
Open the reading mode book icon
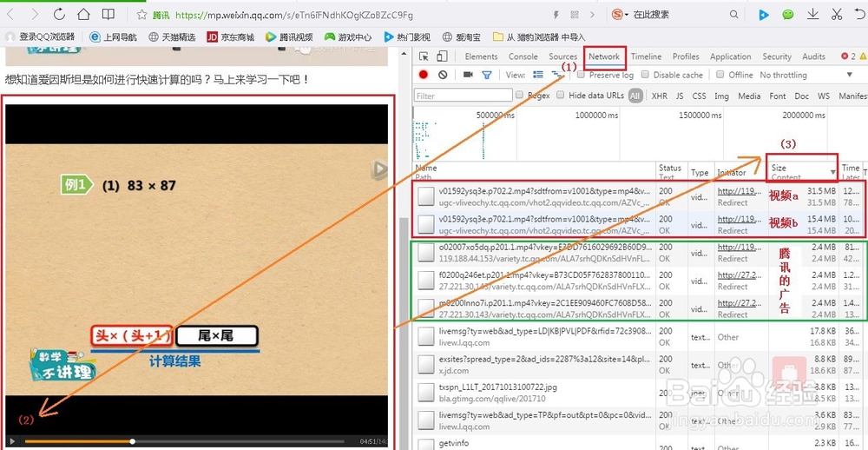tap(108, 15)
